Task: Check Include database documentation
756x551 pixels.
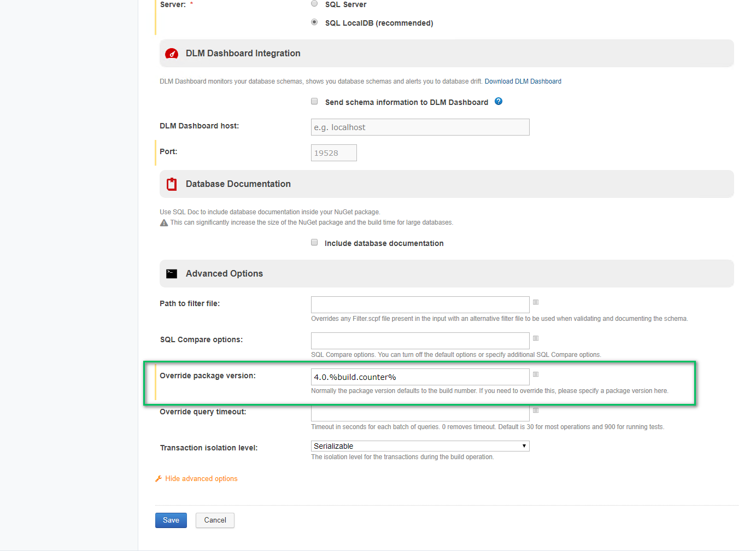Action: 314,243
